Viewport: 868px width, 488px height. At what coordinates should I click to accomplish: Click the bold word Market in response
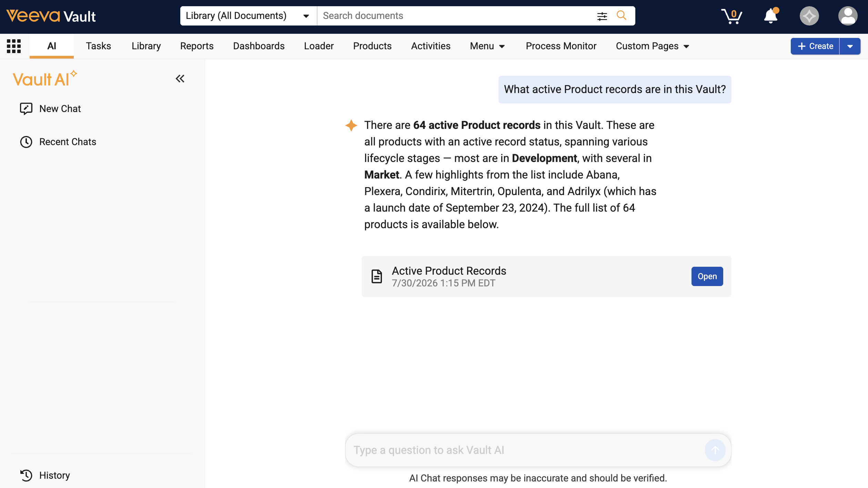coord(382,175)
